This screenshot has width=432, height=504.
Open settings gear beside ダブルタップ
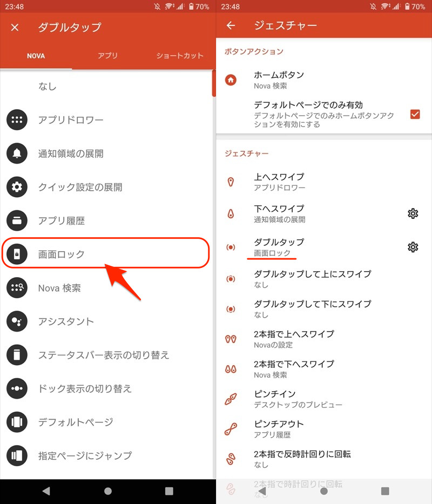pos(413,247)
